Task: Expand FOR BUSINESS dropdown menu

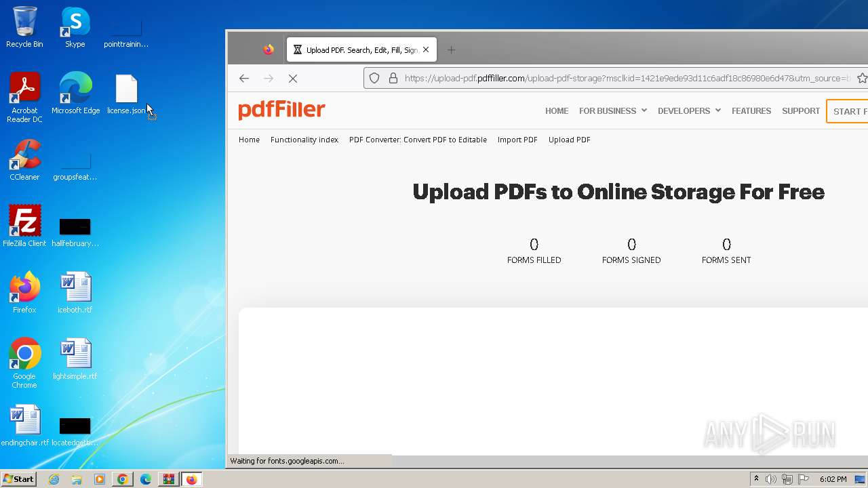Action: click(x=613, y=111)
